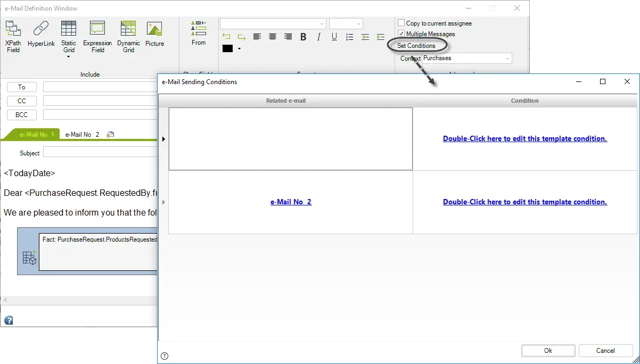Screen dimensions: 640x364
Task: Insert an XPath Field
Action: [13, 36]
